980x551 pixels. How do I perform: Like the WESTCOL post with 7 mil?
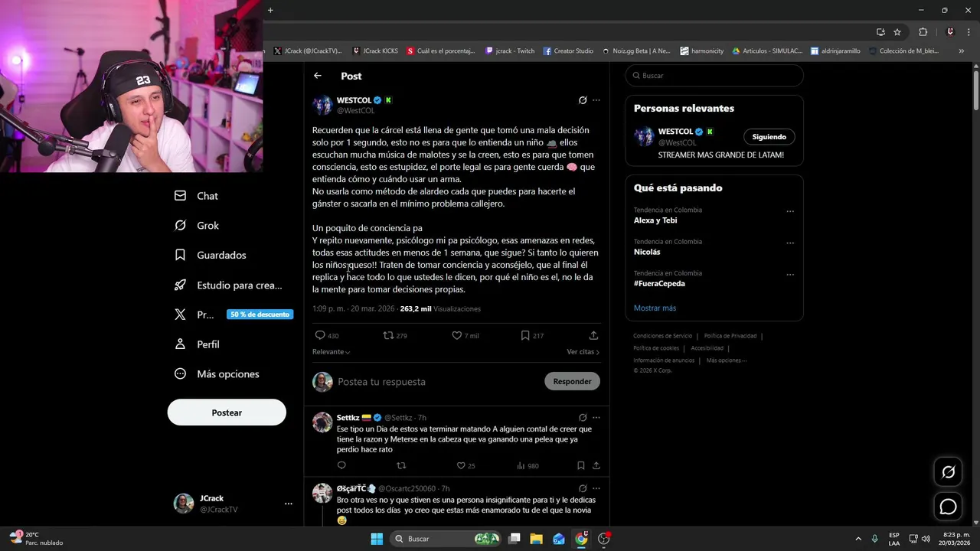(456, 335)
